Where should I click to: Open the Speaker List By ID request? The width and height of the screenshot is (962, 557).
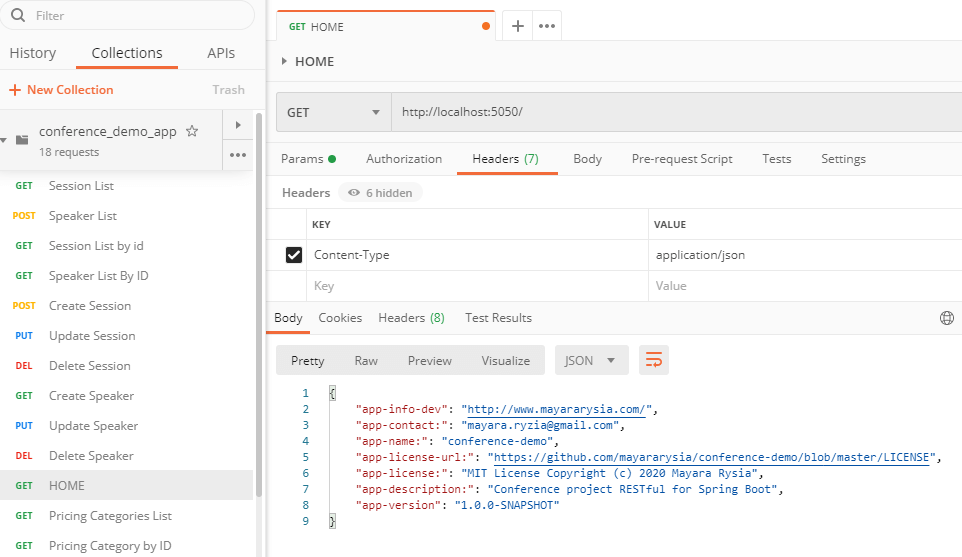(x=126, y=276)
